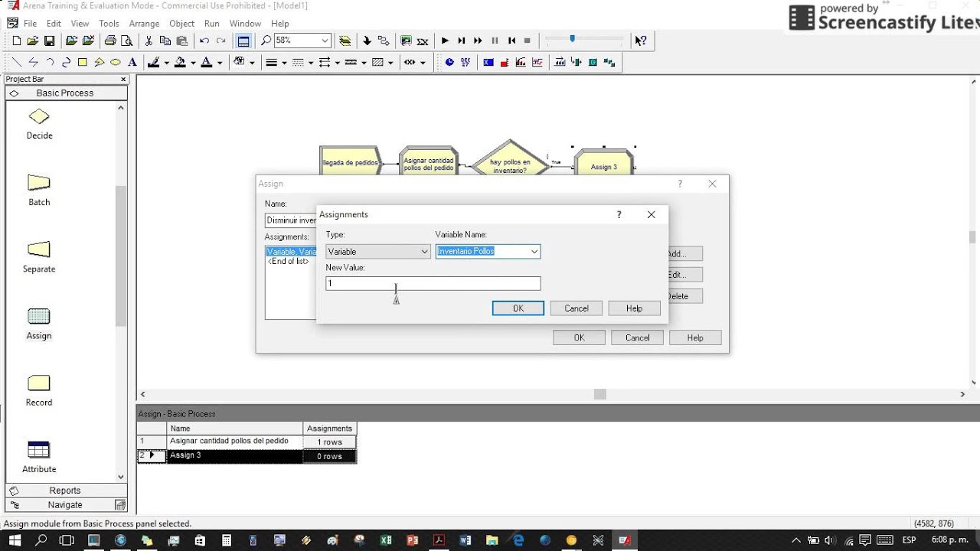Click the Cut scissors icon
Viewport: 980px width, 551px height.
point(149,41)
